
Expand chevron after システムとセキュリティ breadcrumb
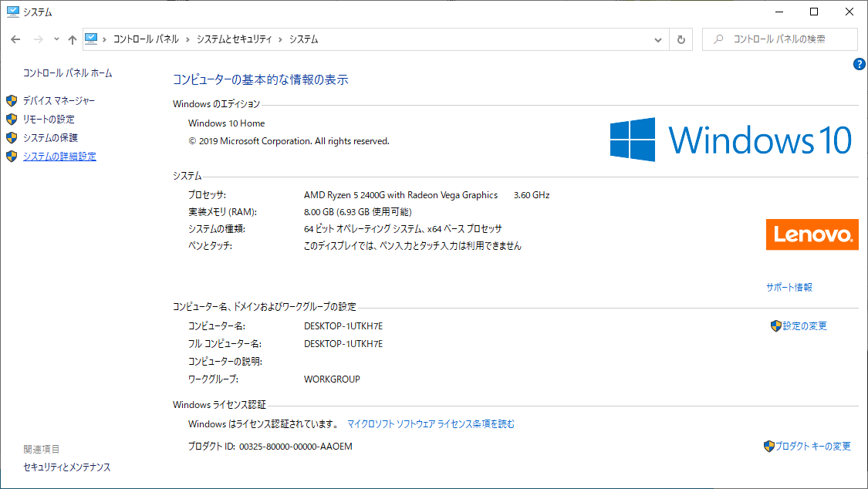point(280,39)
